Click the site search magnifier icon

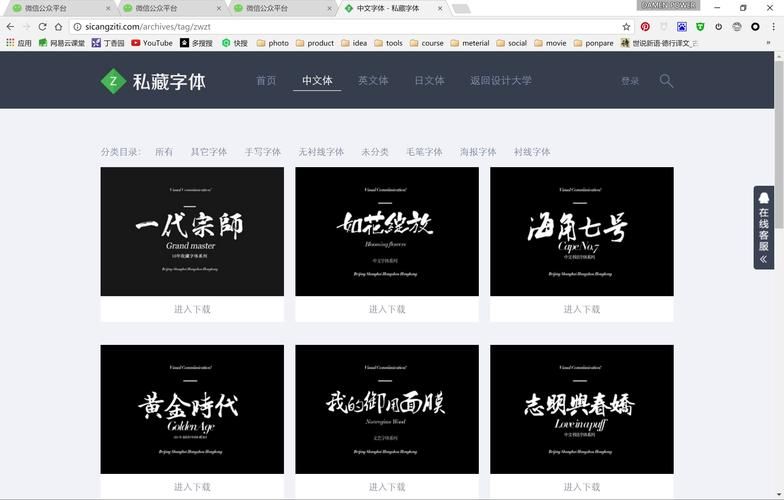(x=666, y=80)
